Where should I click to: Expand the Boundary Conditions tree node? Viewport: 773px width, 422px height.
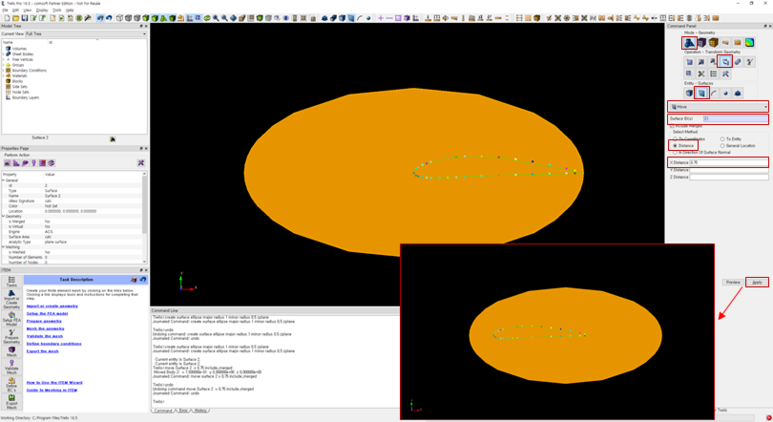[3, 70]
